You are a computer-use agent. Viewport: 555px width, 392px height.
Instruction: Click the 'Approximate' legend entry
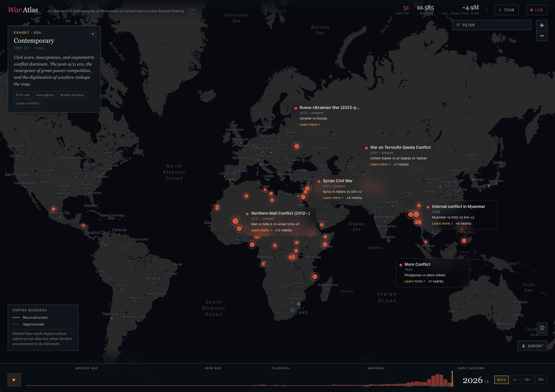[28, 324]
